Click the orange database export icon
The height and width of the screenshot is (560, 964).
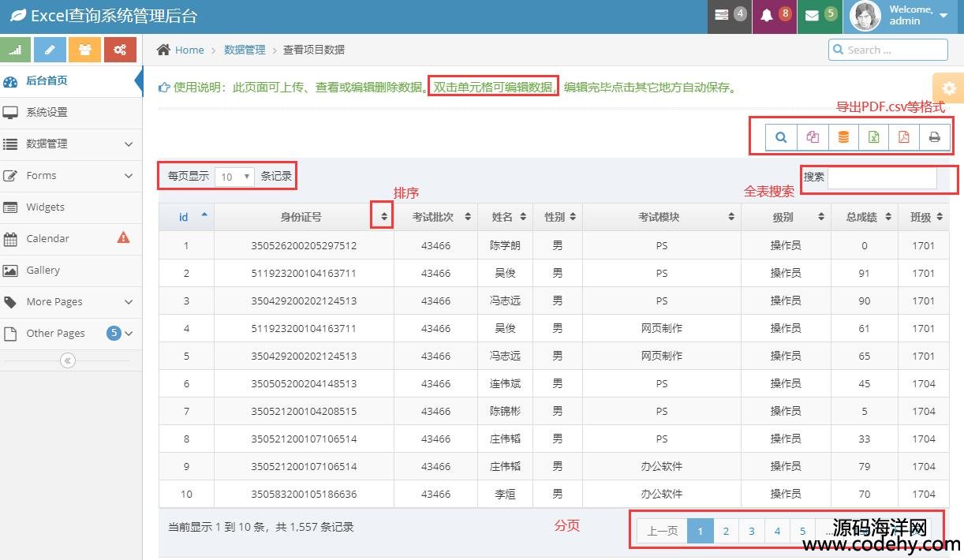[x=843, y=137]
